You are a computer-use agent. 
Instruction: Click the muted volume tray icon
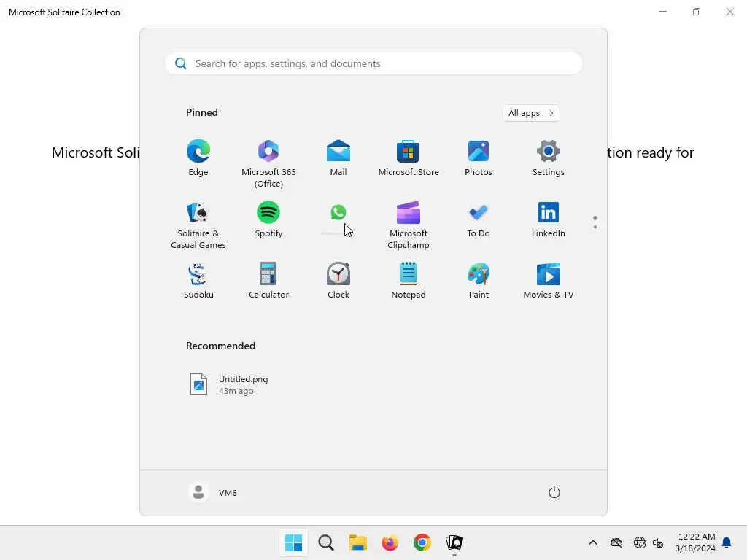(x=658, y=542)
